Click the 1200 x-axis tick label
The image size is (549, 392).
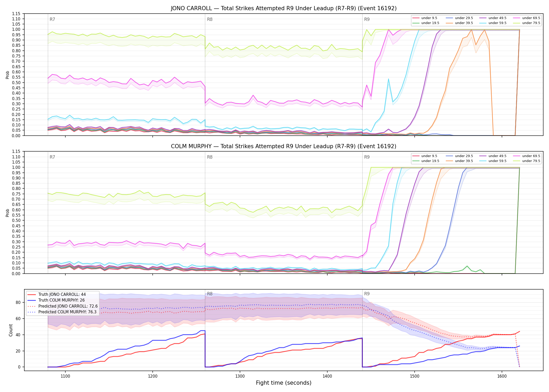153,376
